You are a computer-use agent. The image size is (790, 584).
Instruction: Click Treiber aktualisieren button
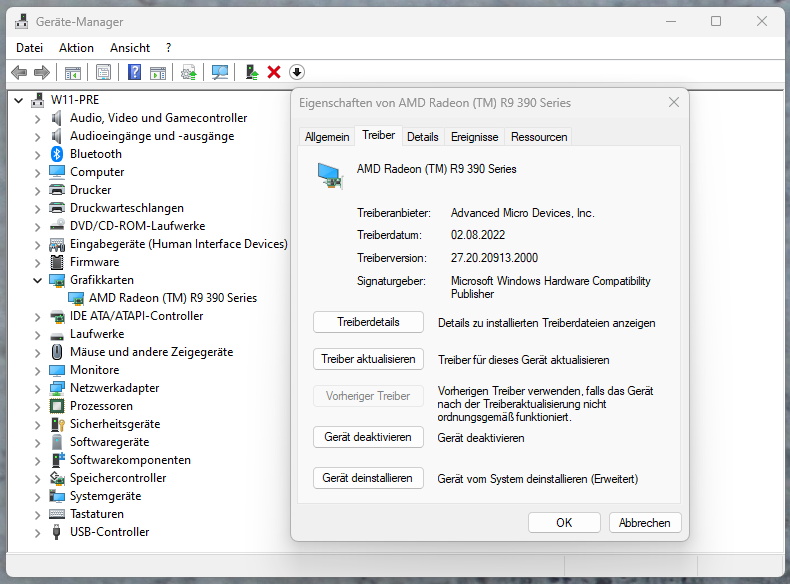[368, 359]
